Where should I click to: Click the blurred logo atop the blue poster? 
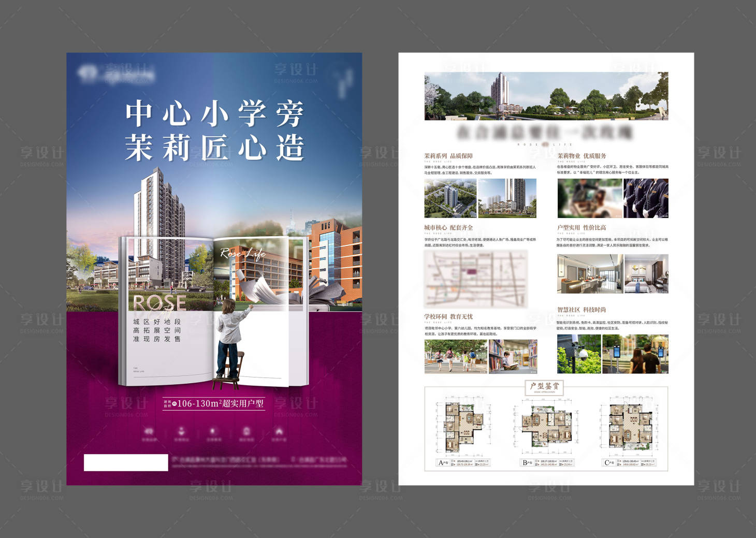pyautogui.click(x=118, y=74)
